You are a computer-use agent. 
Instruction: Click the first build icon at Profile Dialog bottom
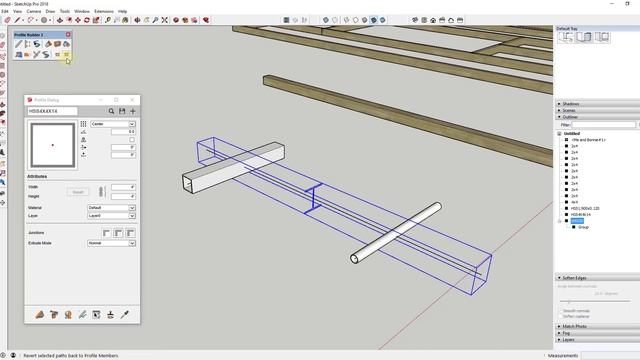[x=40, y=314]
